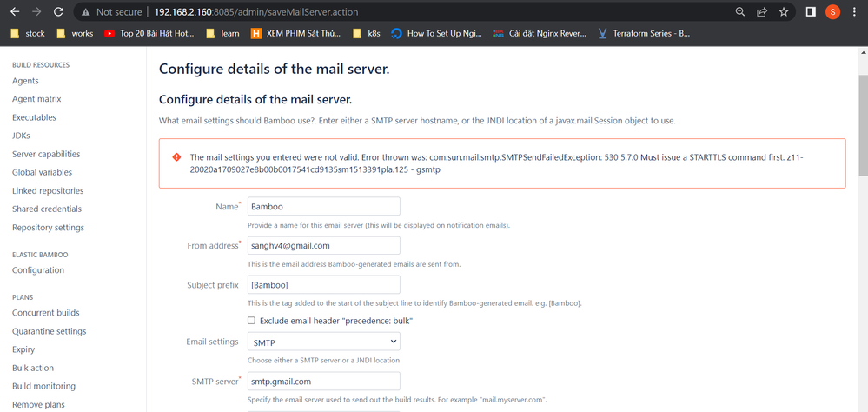Open the works bookmark folder
Screen dimensions: 868x412
pos(76,33)
